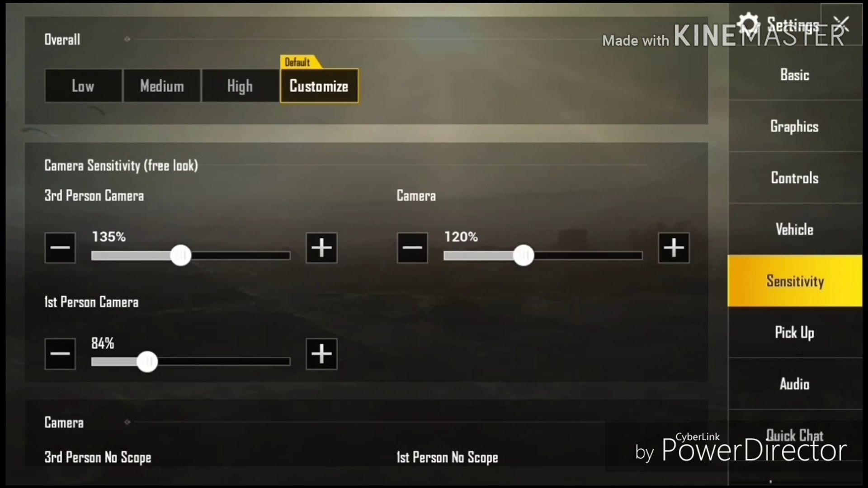Adjust the 3rd Person Camera sensitivity slider
This screenshot has width=868, height=488.
pyautogui.click(x=181, y=255)
